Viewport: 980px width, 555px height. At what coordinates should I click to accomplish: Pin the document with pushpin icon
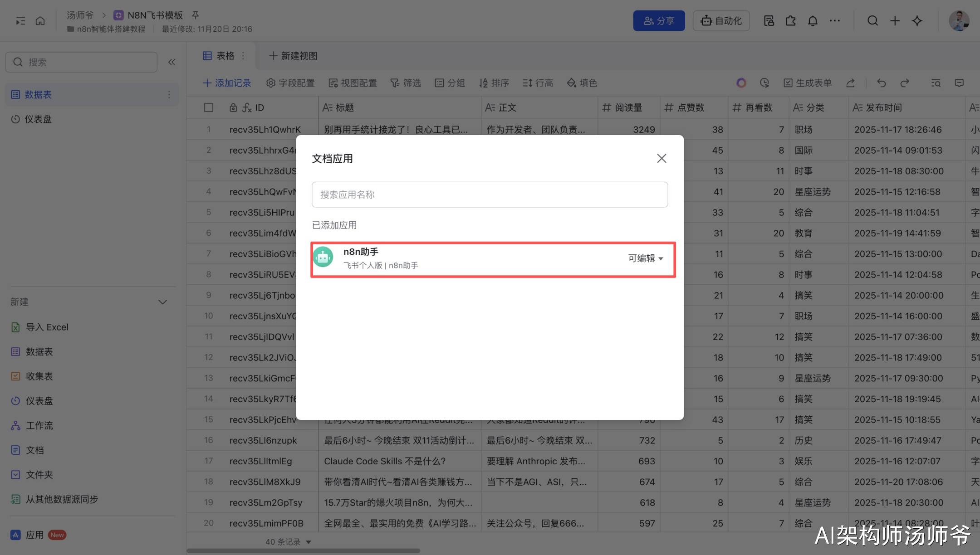[x=196, y=15]
